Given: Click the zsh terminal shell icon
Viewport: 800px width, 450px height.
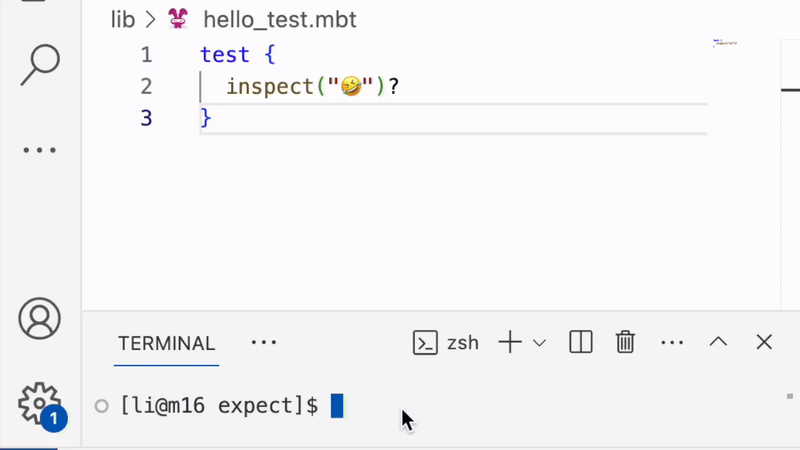Looking at the screenshot, I should (x=425, y=343).
